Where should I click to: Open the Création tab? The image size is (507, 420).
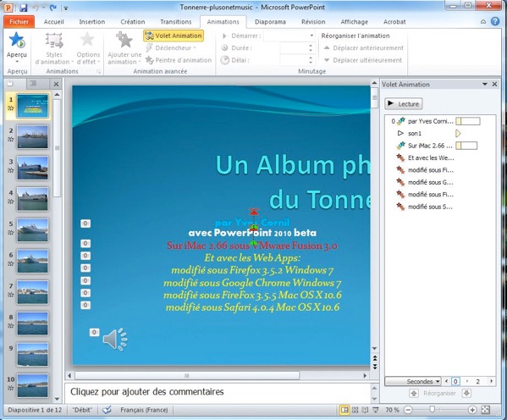(x=133, y=22)
